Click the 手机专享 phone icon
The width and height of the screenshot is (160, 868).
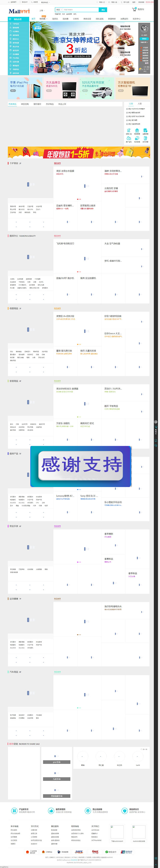[145, 138]
